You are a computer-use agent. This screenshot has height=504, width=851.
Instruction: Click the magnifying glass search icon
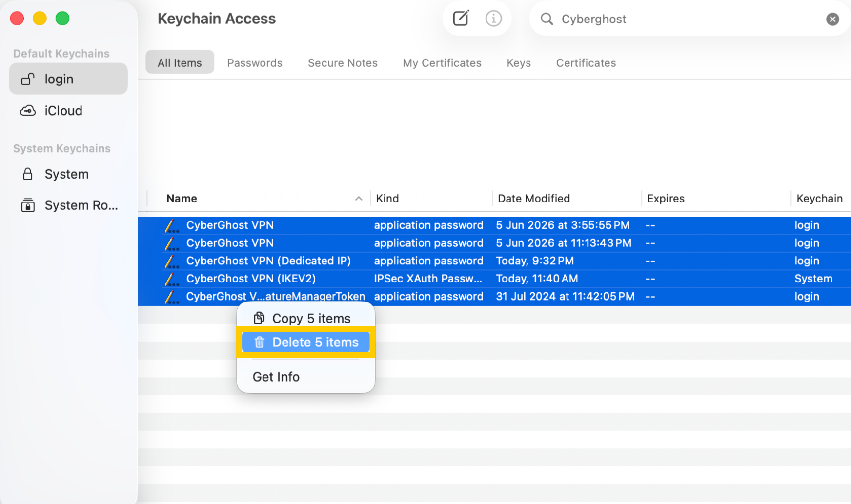[547, 19]
